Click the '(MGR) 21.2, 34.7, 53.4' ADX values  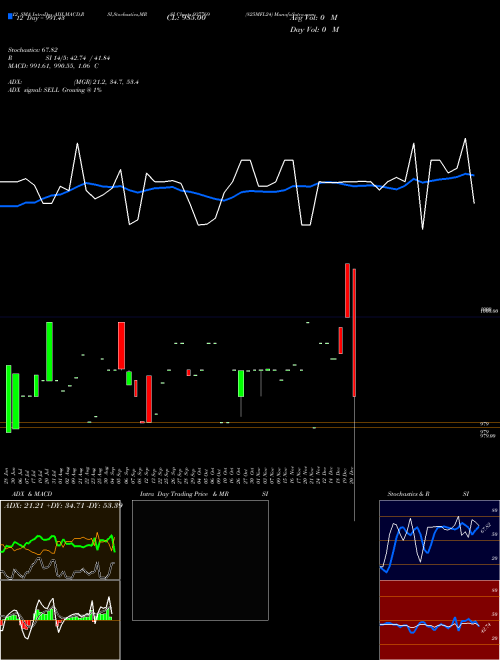pos(106,82)
